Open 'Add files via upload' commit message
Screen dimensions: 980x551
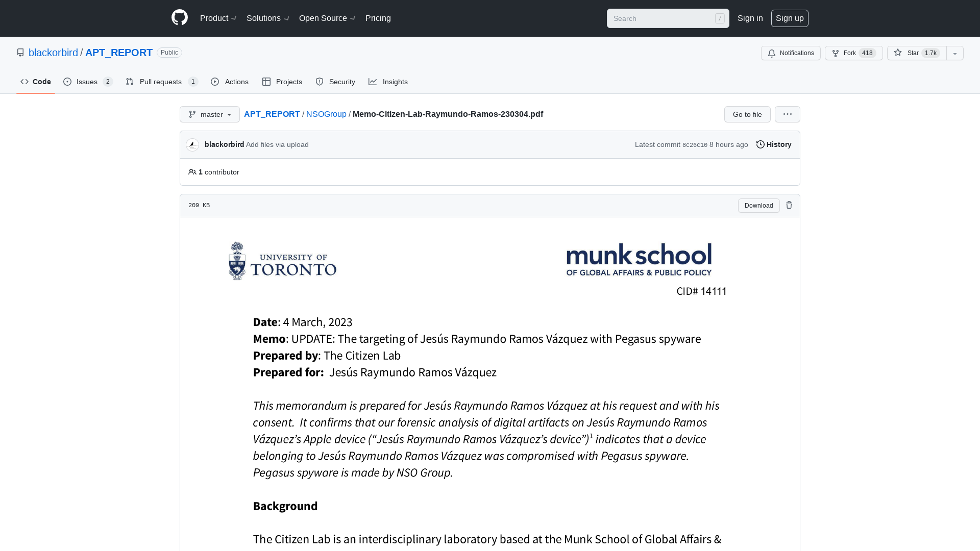[x=277, y=144]
